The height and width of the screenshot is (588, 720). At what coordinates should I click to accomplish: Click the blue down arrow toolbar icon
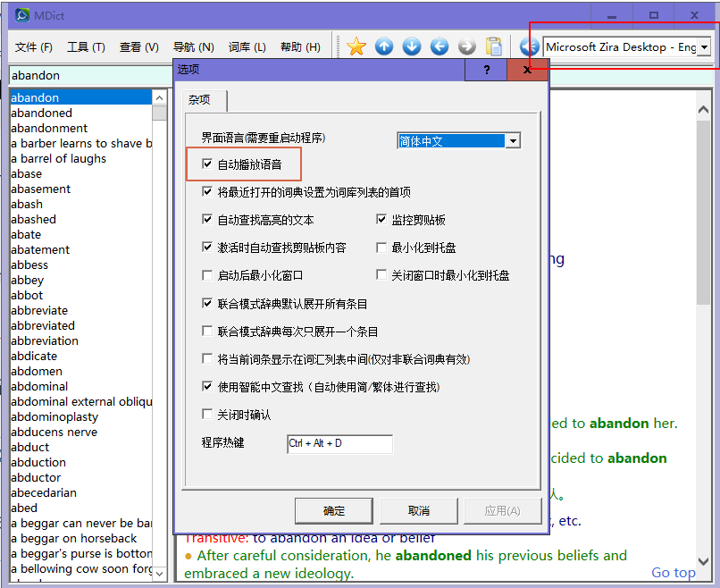(412, 46)
